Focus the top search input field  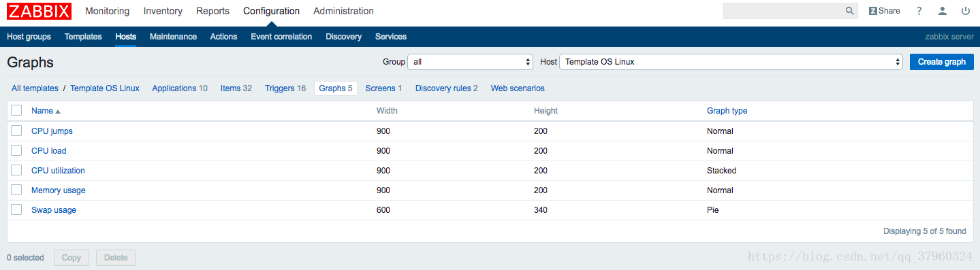click(783, 11)
